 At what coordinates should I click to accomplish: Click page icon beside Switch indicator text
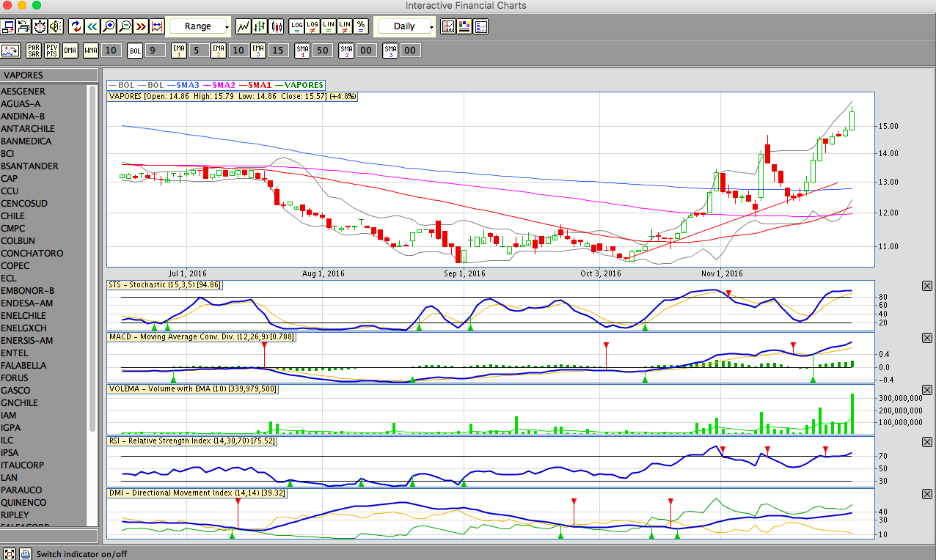point(25,554)
